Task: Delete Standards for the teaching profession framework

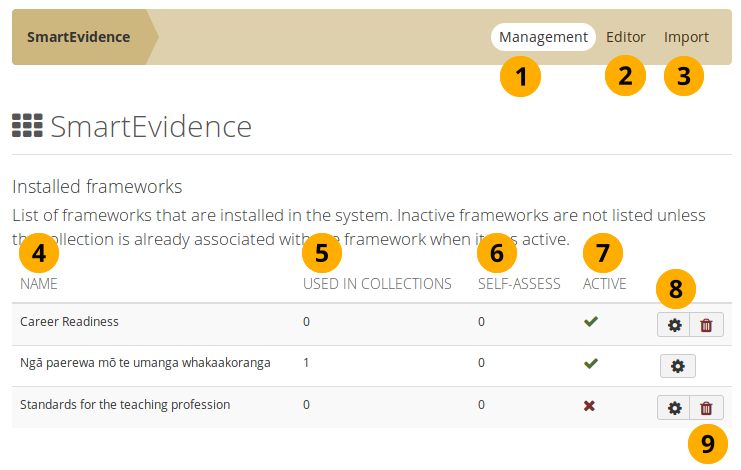Action: [x=707, y=407]
